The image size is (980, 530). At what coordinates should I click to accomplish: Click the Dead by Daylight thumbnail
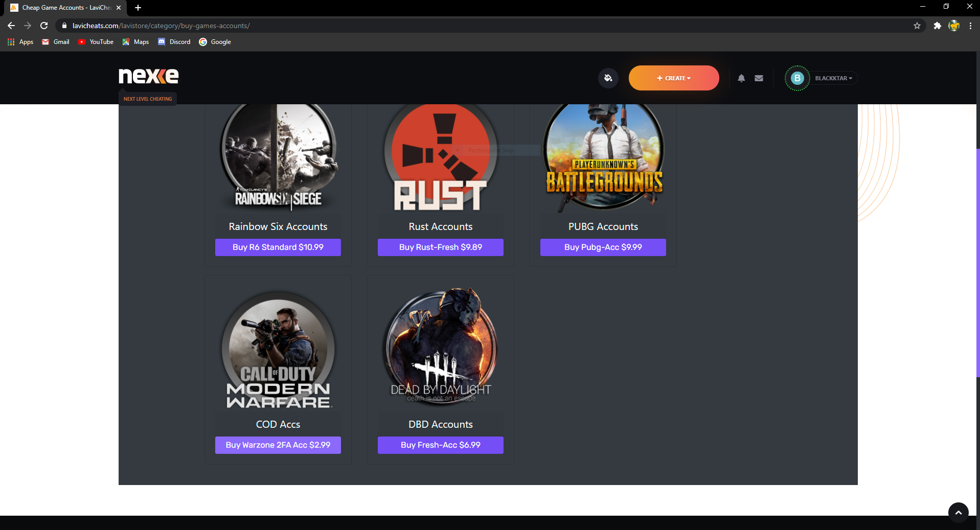pyautogui.click(x=440, y=347)
